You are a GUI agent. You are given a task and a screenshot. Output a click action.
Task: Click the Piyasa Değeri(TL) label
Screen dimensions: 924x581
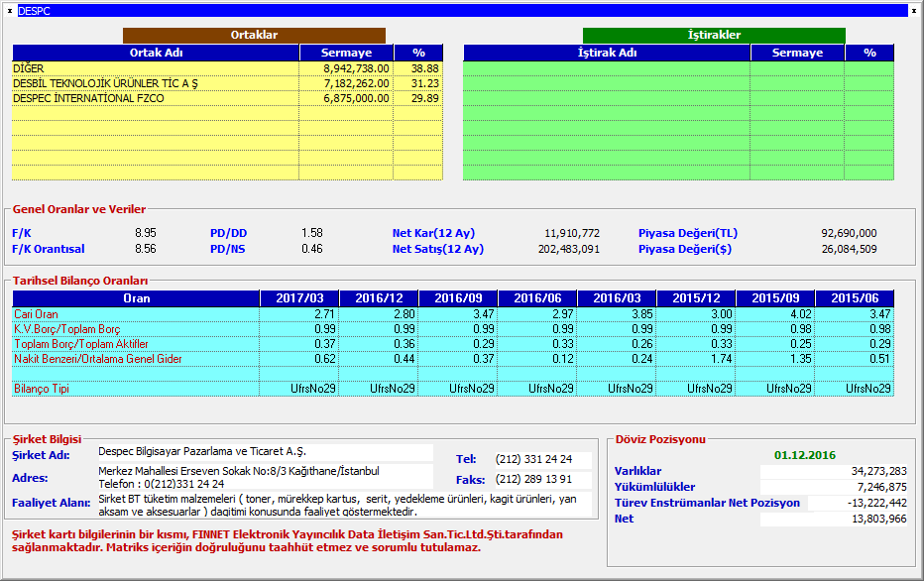[x=688, y=233]
